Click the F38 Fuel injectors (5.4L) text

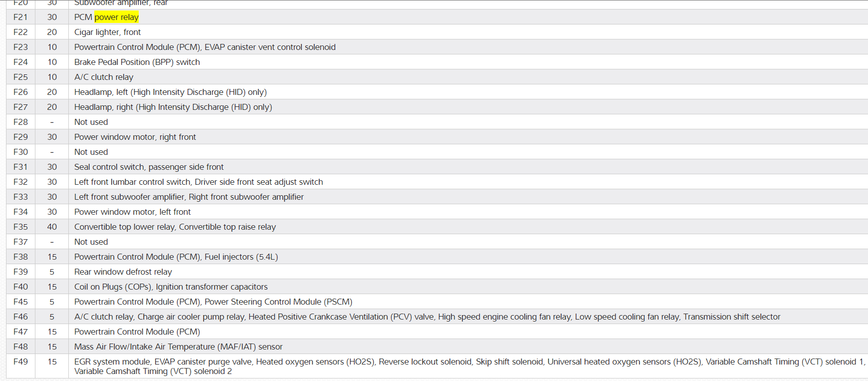pyautogui.click(x=241, y=257)
